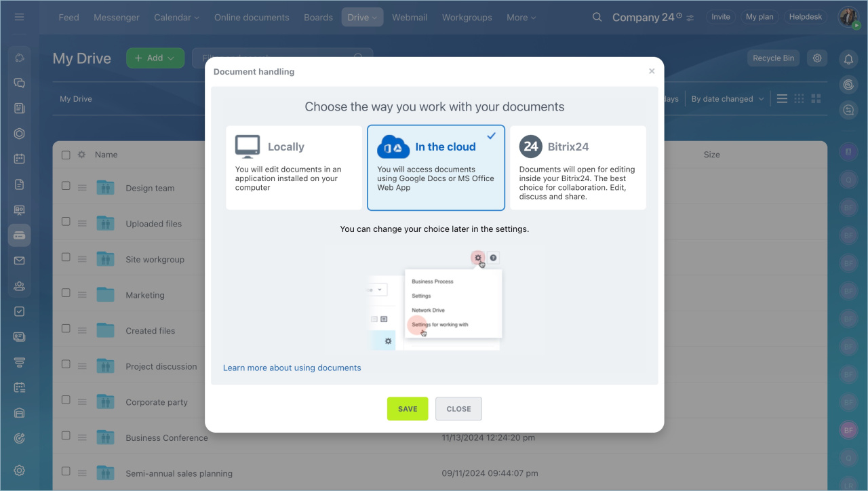Switch to list view icon
Image resolution: width=868 pixels, height=491 pixels.
coord(782,99)
